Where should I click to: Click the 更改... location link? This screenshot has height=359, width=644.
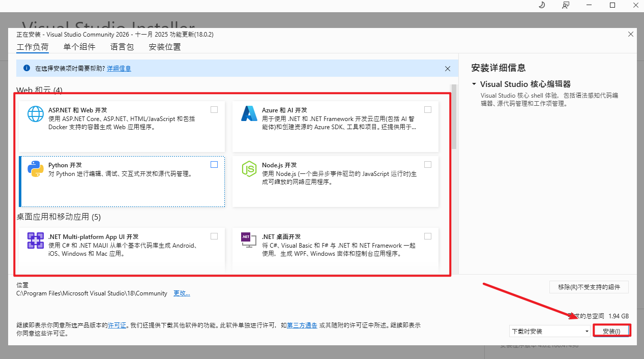click(x=182, y=293)
